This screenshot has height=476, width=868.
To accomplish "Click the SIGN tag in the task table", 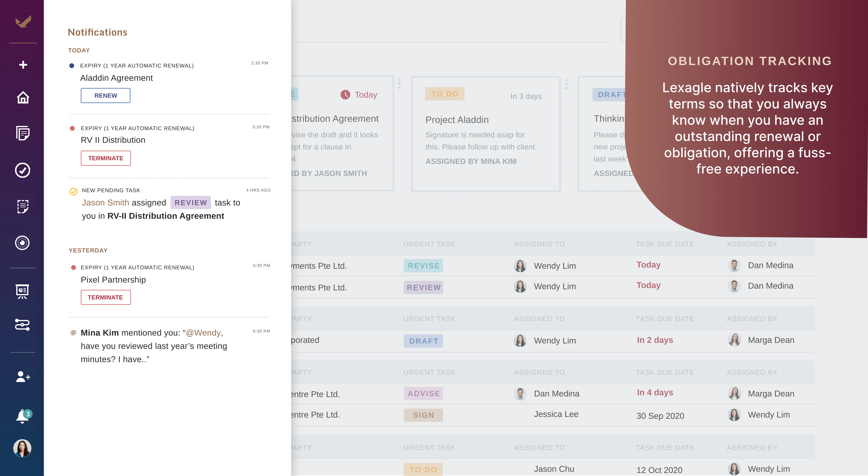I will tap(424, 415).
